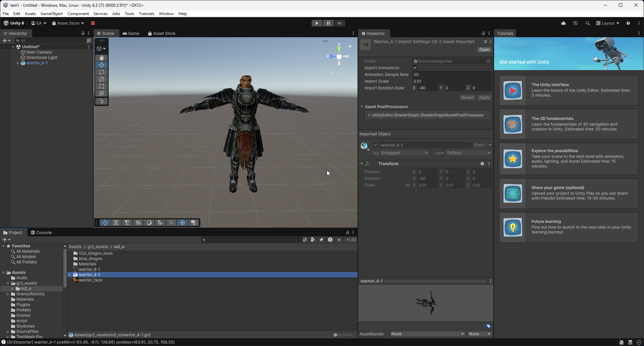Screen dimensions: 644x346
Task: Click the Open button in Inspector header
Action: 484,50
